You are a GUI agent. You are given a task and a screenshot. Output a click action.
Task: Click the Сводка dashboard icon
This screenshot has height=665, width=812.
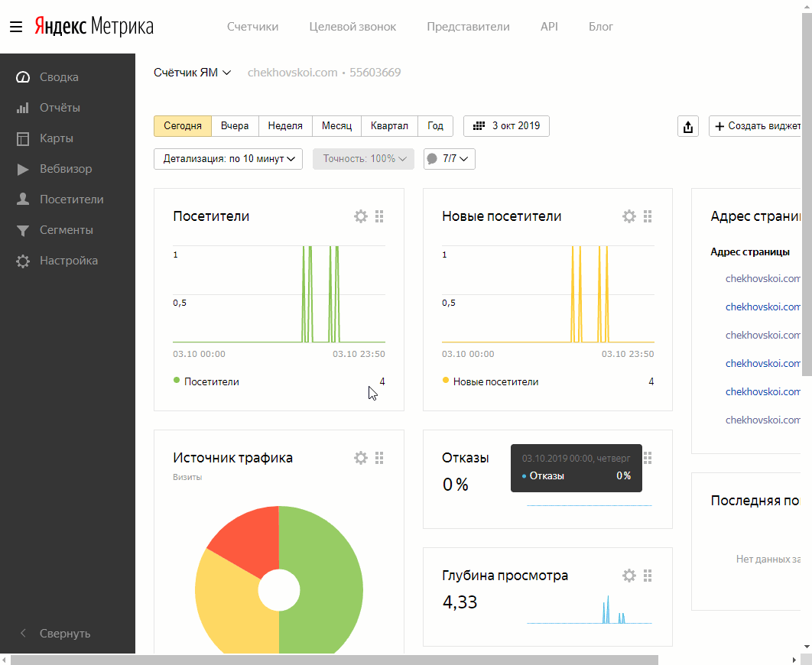[23, 77]
